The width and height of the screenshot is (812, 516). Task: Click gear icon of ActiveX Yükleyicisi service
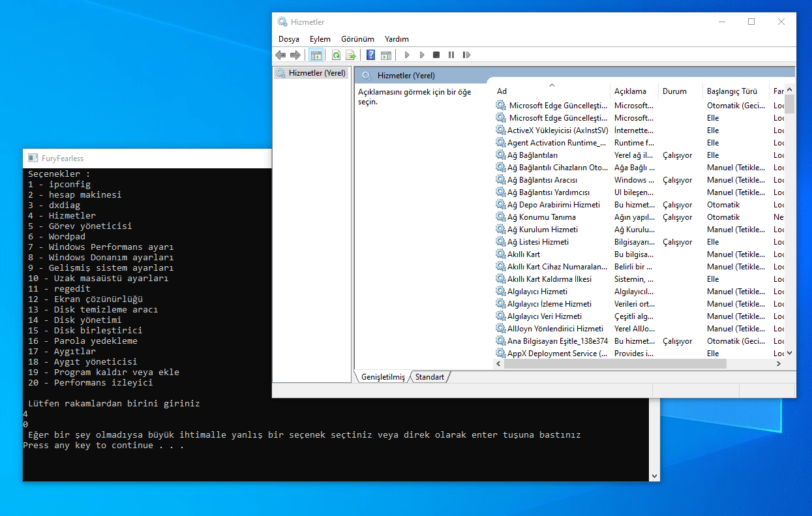point(500,130)
